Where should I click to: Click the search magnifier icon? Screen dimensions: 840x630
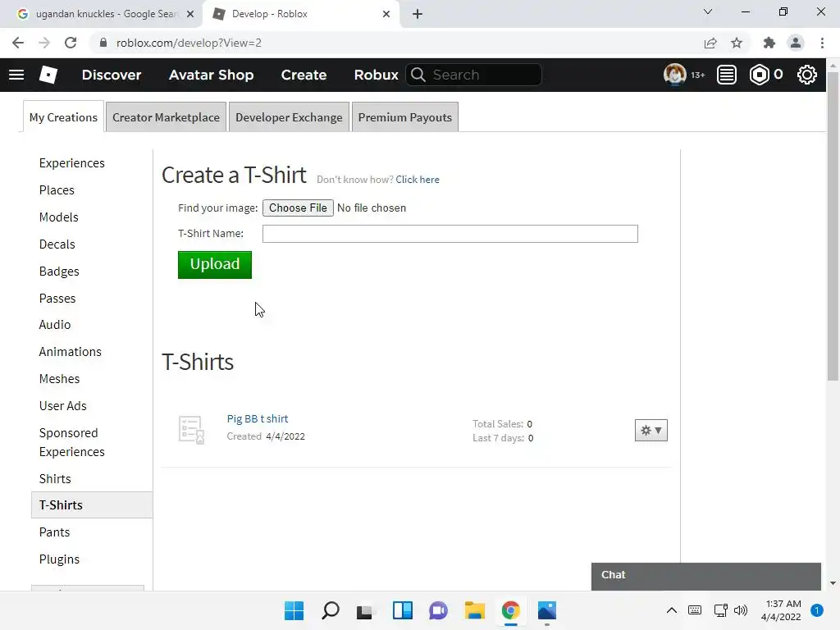pyautogui.click(x=418, y=75)
